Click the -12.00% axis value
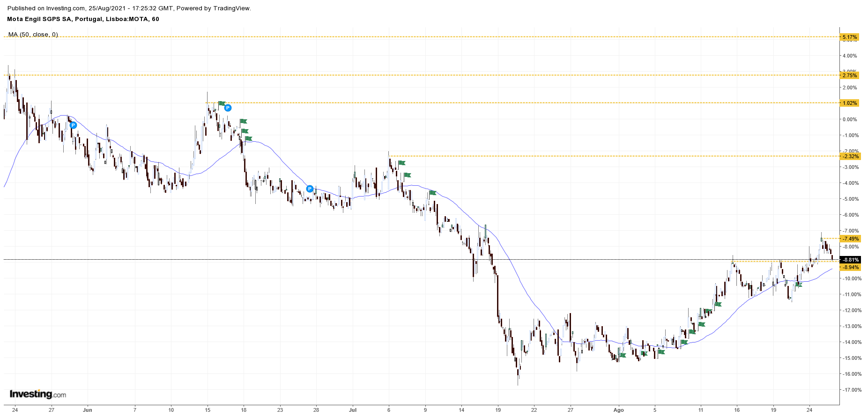This screenshot has height=416, width=868. pyautogui.click(x=851, y=310)
